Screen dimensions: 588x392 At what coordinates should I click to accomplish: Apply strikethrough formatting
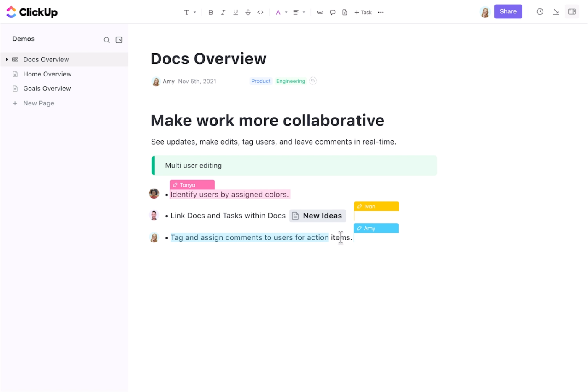[248, 12]
